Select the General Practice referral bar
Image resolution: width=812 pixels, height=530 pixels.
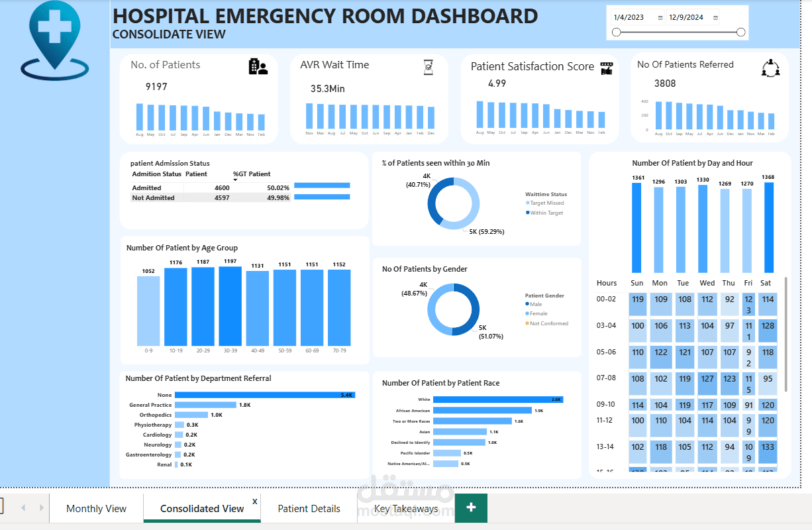click(205, 405)
